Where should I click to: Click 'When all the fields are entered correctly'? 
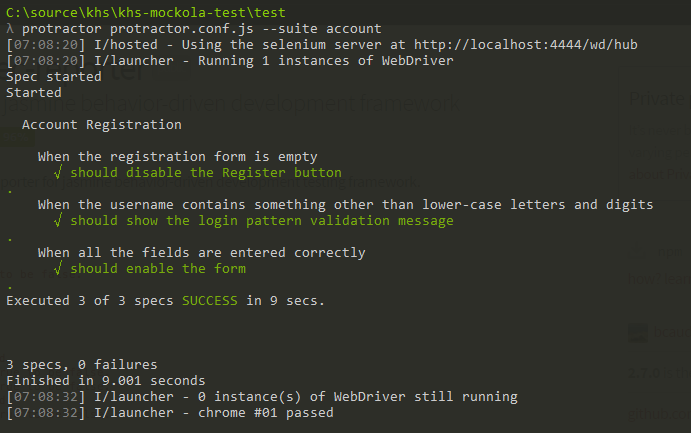pyautogui.click(x=201, y=252)
